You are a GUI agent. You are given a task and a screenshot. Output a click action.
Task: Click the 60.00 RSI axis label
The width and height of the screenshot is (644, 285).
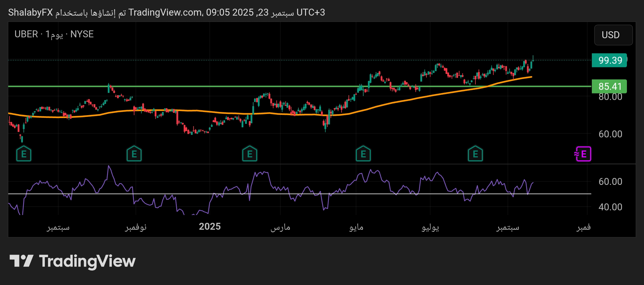(610, 181)
